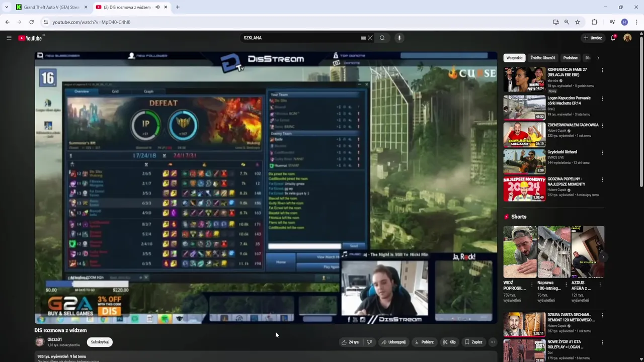Dislike the video
The height and width of the screenshot is (362, 644).
369,342
